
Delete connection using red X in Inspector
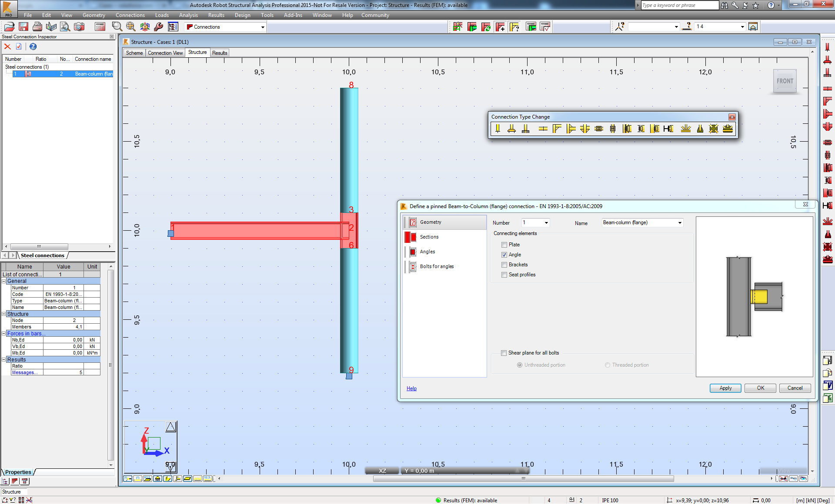[7, 46]
